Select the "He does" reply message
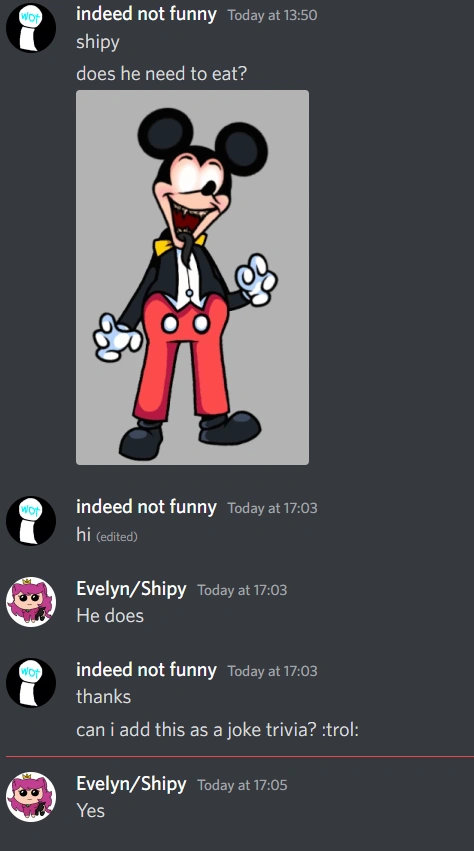 tap(110, 615)
